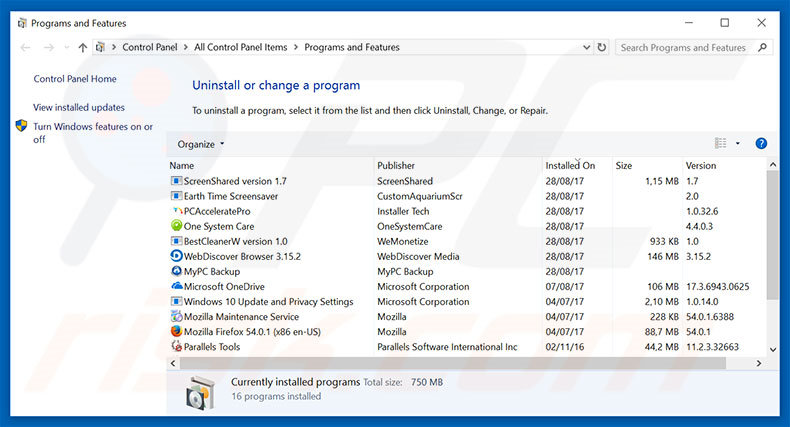
Task: Open the Organize dropdown menu
Action: pos(201,144)
